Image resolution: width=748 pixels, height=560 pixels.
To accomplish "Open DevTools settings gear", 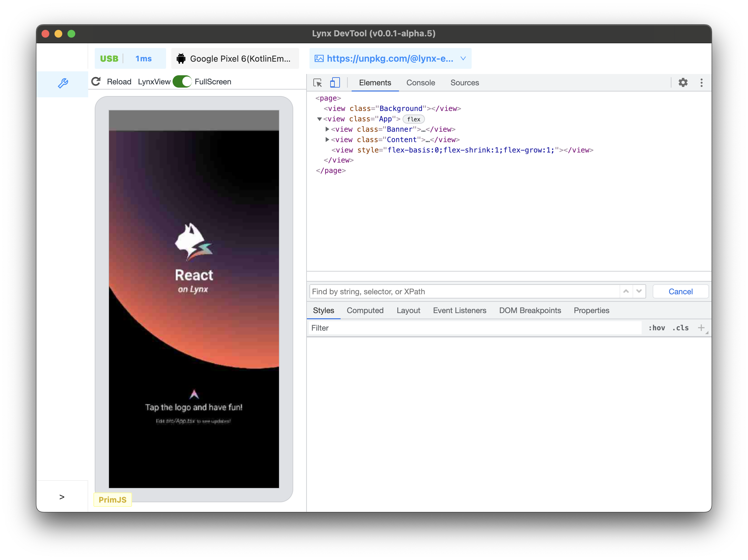I will click(x=683, y=82).
